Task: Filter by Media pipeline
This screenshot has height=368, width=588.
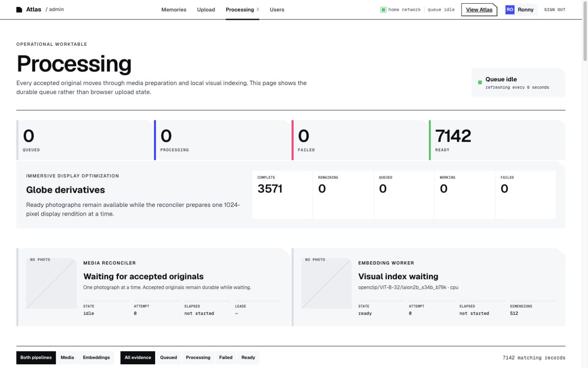Action: pyautogui.click(x=67, y=358)
